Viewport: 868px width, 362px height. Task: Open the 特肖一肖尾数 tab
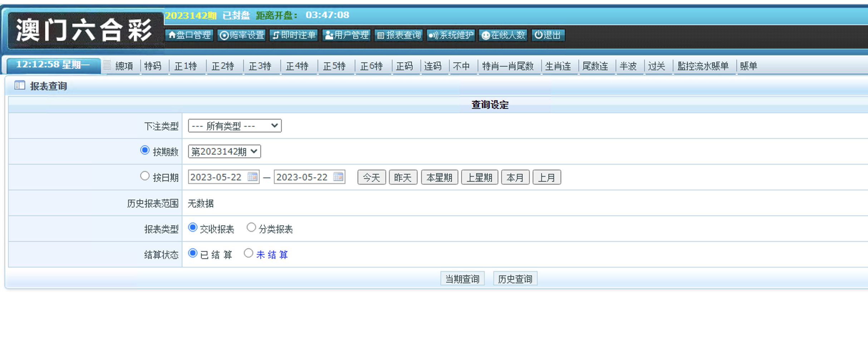pos(508,66)
